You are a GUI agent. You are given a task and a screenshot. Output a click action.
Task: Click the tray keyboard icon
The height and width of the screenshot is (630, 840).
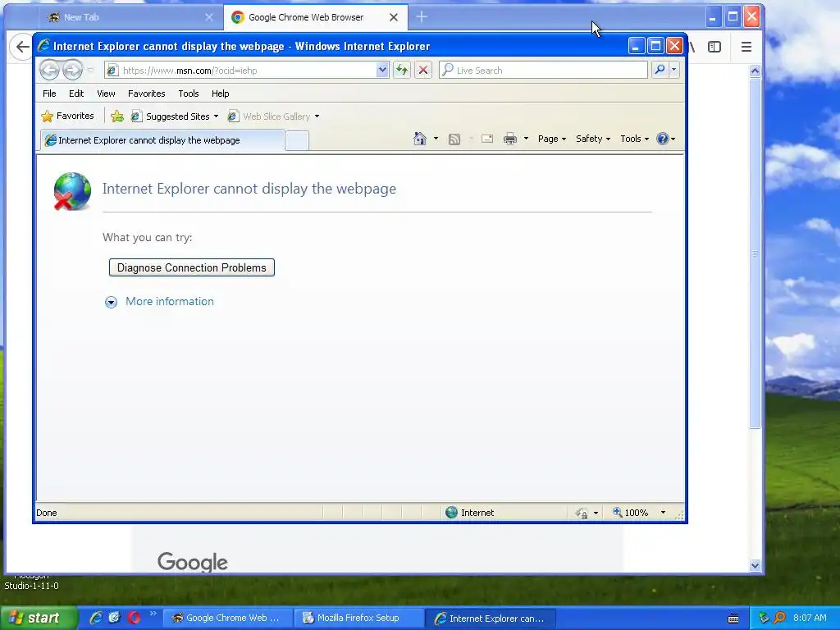733,619
